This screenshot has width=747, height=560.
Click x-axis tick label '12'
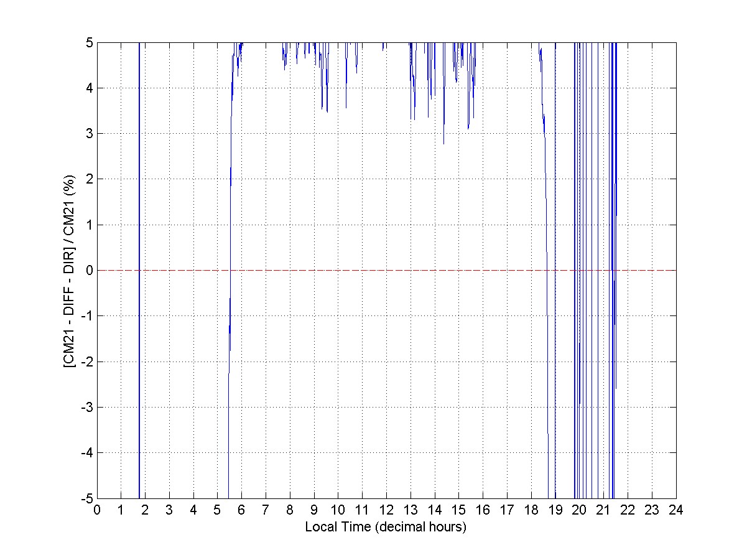[386, 510]
